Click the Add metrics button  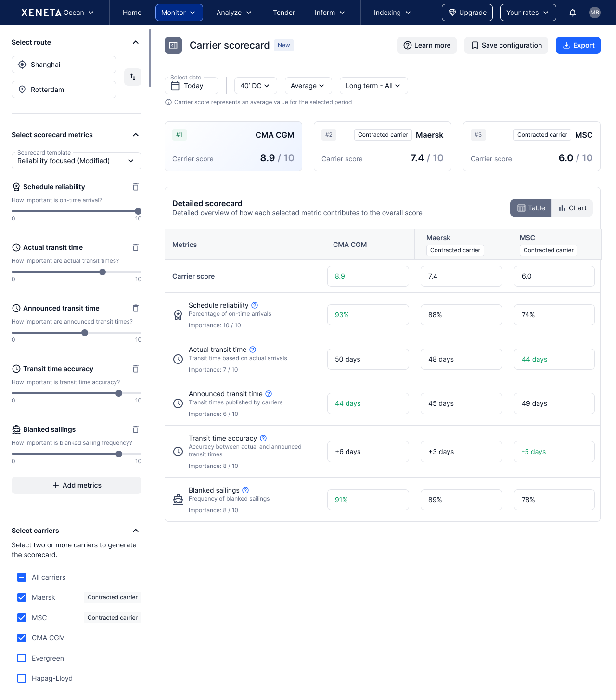point(77,485)
